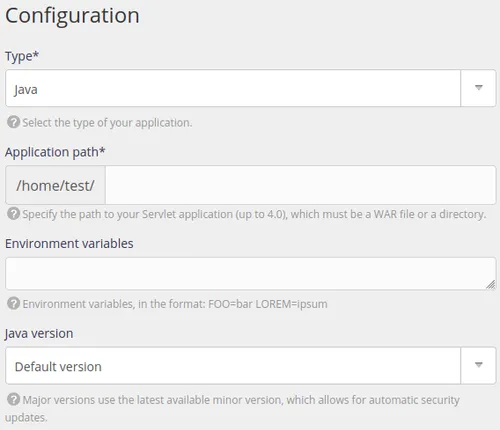Click the help icon next to Servlet path hint
Viewport: 500px width, 430px height.
pyautogui.click(x=13, y=214)
